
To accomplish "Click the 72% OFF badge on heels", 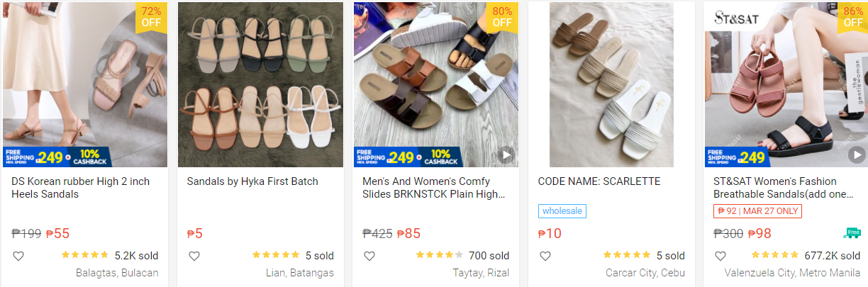I will (151, 17).
